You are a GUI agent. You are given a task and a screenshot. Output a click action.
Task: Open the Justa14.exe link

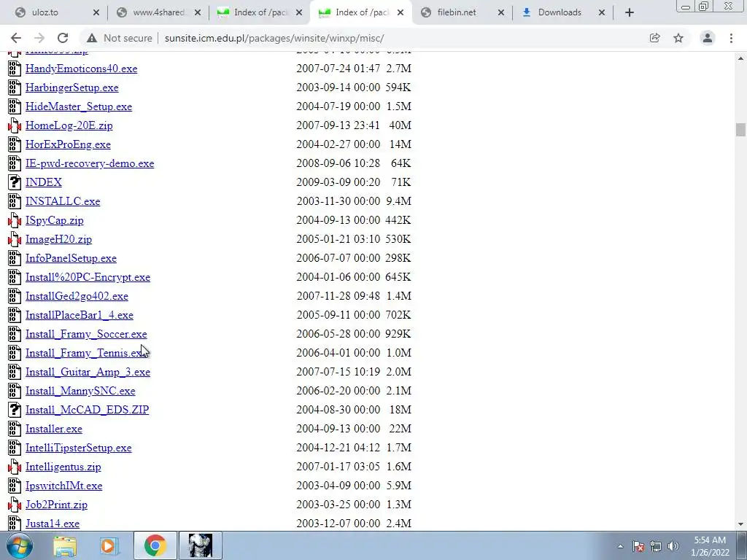(53, 524)
